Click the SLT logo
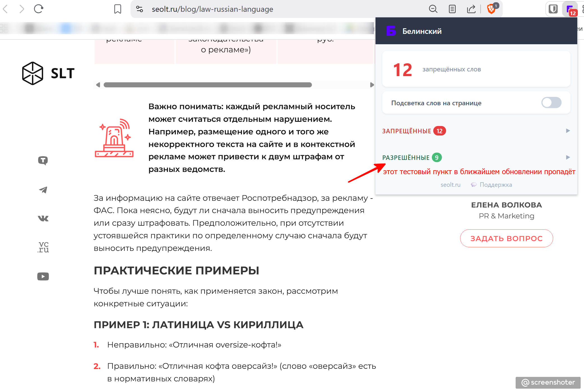 click(48, 73)
